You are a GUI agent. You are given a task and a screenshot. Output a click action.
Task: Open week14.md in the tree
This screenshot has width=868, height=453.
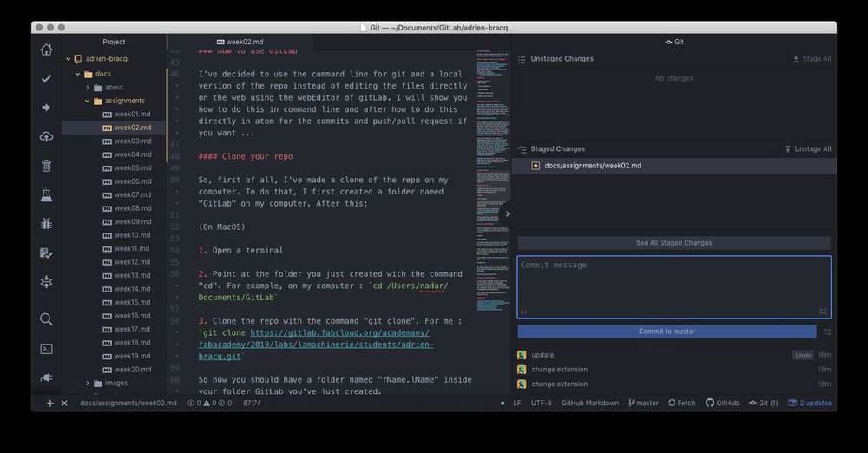(x=126, y=289)
